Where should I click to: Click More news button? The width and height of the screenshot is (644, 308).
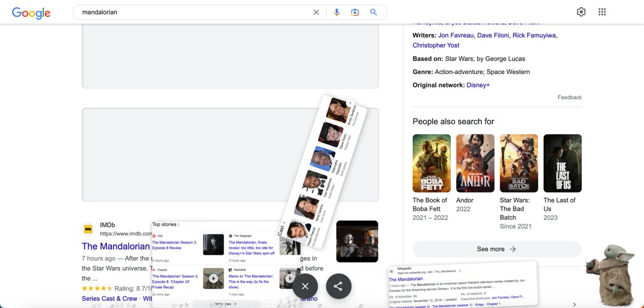(x=226, y=304)
